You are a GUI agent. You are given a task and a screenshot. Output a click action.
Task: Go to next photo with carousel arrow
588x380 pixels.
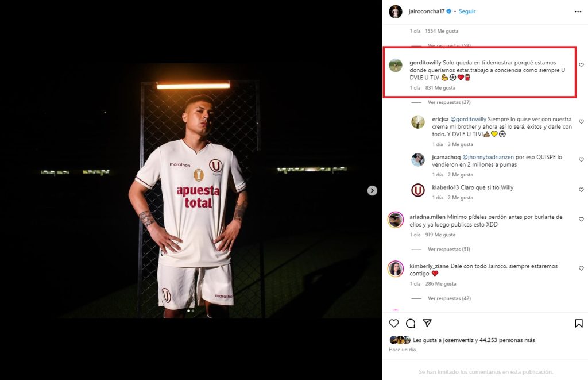pos(372,191)
